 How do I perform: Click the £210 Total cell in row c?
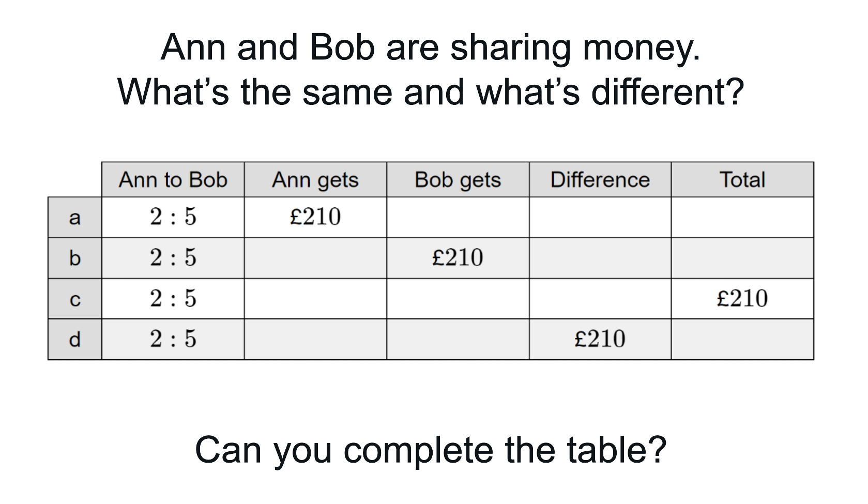coord(742,298)
